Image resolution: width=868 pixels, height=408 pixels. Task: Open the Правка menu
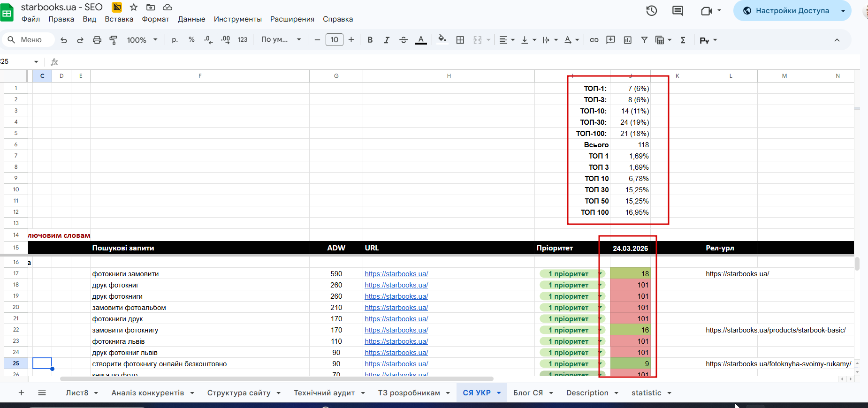(61, 19)
